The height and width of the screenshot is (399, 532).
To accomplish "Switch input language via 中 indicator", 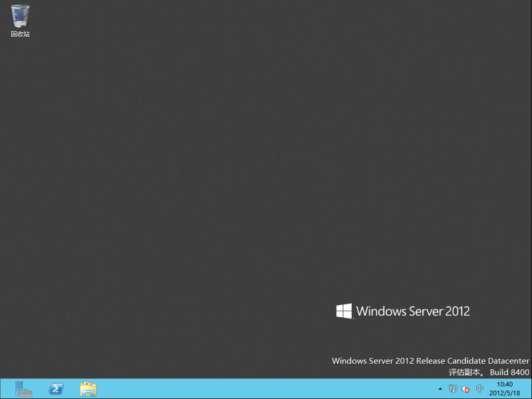I will pyautogui.click(x=479, y=388).
